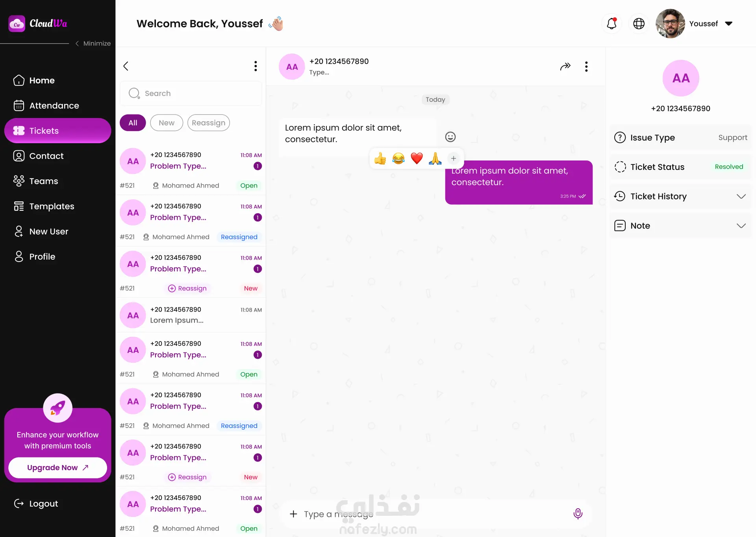Click the forward message arrow icon
Screen dimensions: 756x537
[565, 66]
